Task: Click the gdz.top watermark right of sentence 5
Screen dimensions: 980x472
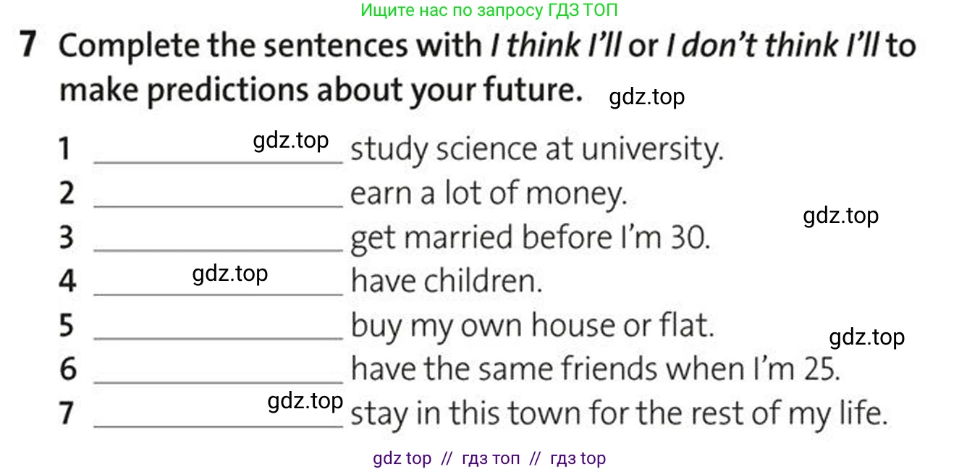Action: coord(866,337)
